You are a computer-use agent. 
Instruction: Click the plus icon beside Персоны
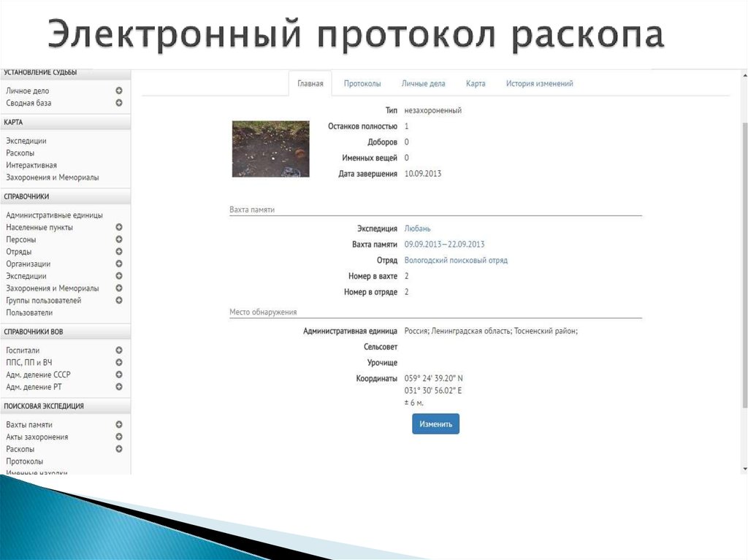(118, 239)
